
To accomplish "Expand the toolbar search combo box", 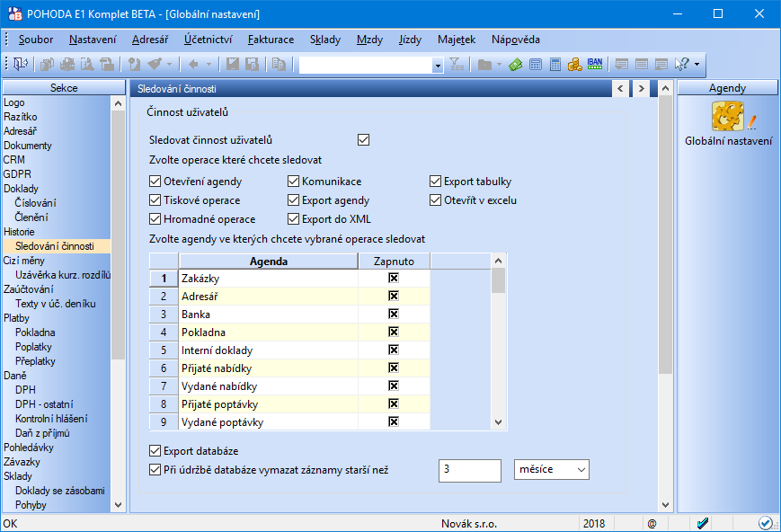I will (438, 65).
